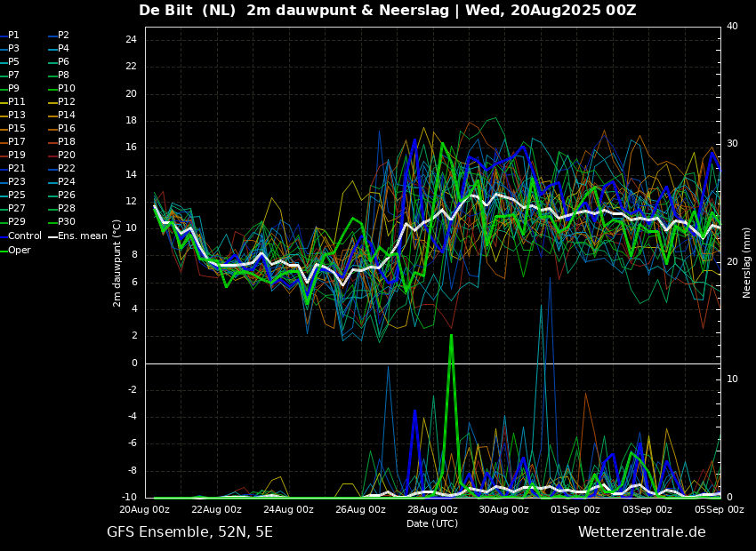Click the P1 legend entry
This screenshot has height=551, width=756.
[13, 36]
